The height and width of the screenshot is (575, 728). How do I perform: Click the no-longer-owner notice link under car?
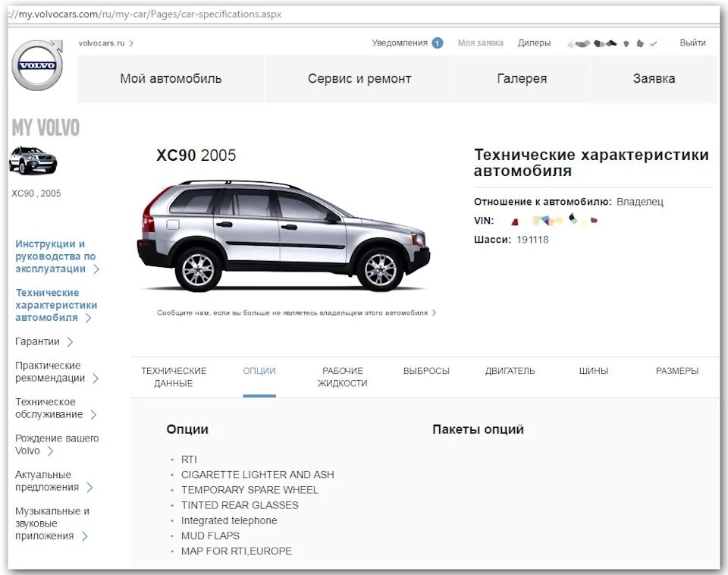[292, 313]
